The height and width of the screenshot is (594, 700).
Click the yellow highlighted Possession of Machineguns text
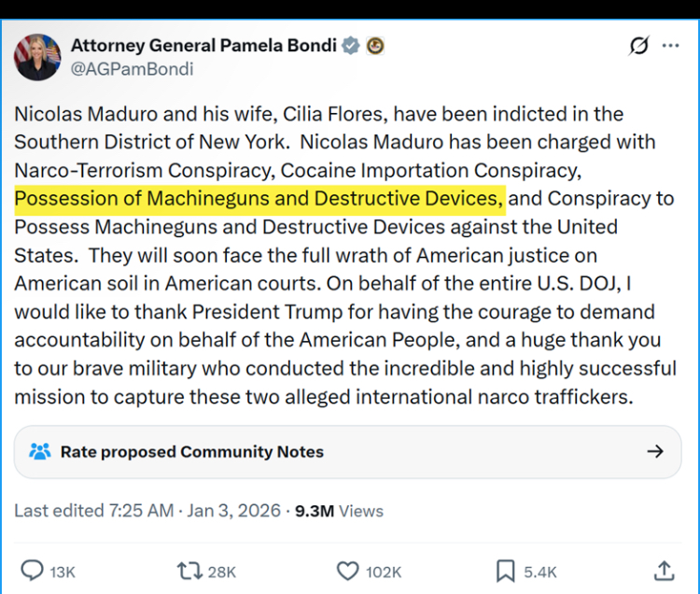[259, 198]
